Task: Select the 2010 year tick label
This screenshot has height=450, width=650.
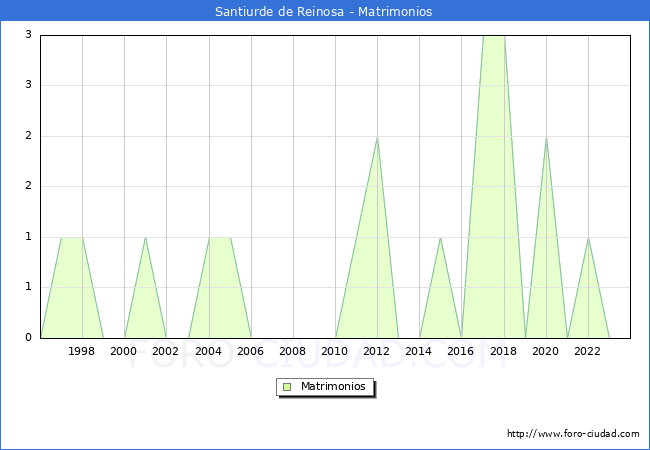Action: click(335, 351)
